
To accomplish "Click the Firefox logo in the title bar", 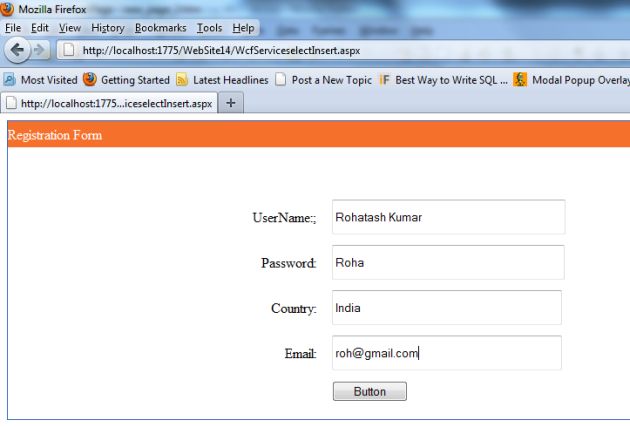I will pos(7,8).
